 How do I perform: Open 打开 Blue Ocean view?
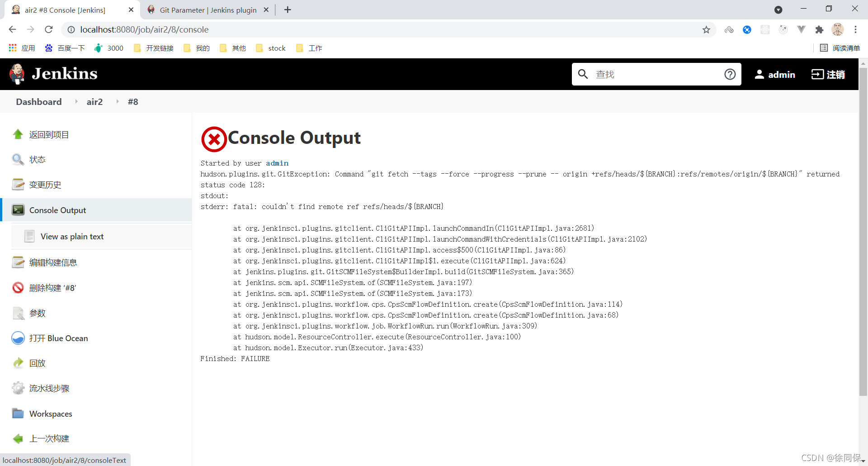pos(59,338)
